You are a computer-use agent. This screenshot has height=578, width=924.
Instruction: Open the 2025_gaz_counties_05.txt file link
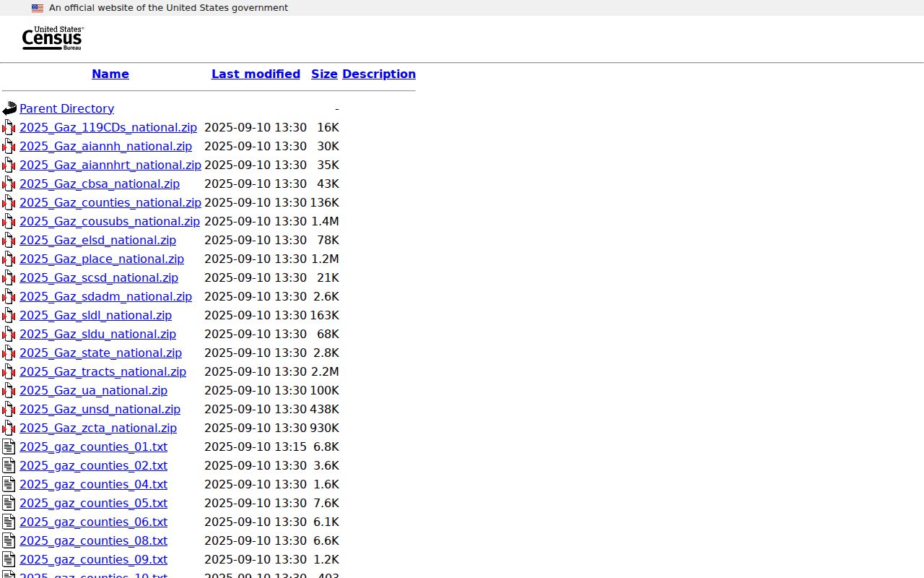pos(93,503)
